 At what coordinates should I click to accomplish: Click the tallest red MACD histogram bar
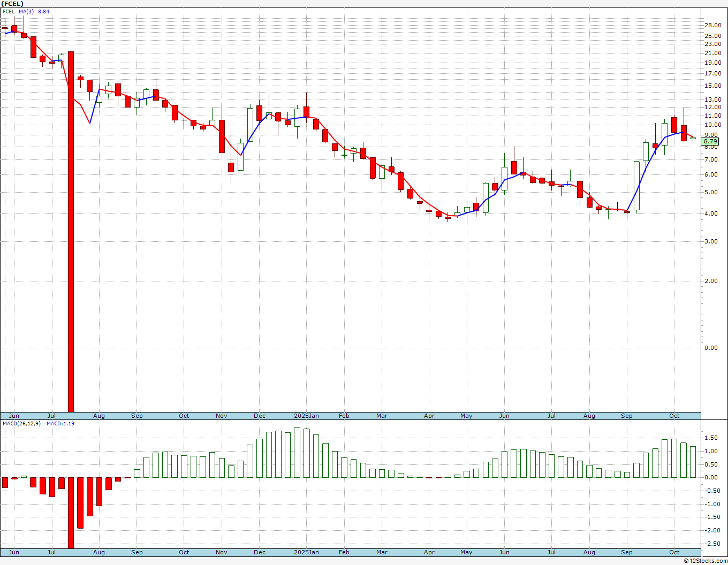pos(71,513)
